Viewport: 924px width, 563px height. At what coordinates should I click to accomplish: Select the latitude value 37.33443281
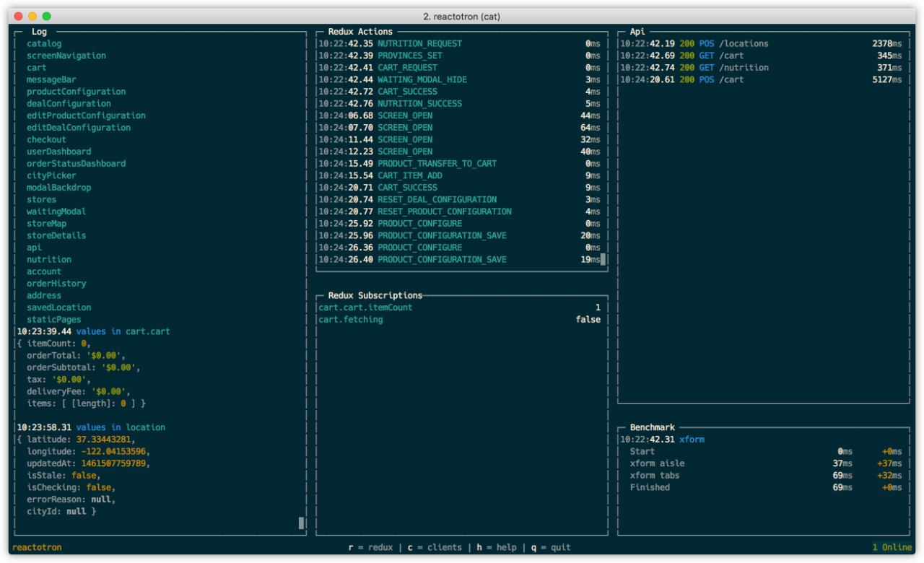pos(103,439)
